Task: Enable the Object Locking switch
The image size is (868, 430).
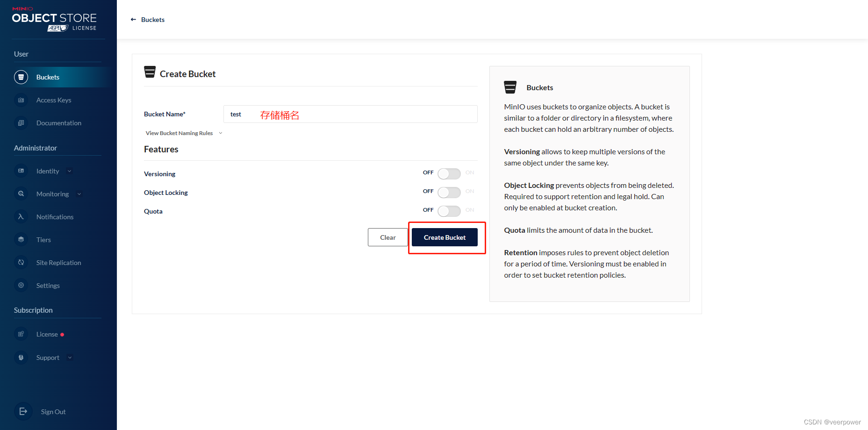Action: click(x=449, y=193)
